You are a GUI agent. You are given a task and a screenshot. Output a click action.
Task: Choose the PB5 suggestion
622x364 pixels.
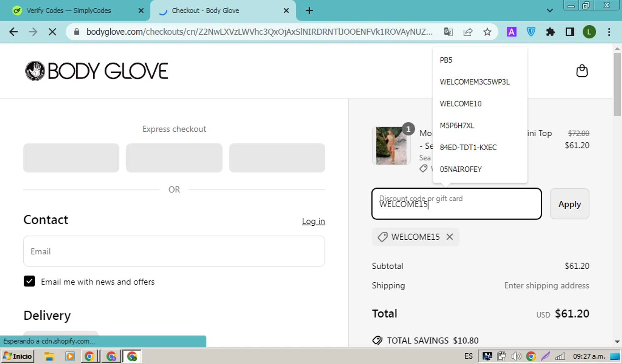[x=480, y=60]
